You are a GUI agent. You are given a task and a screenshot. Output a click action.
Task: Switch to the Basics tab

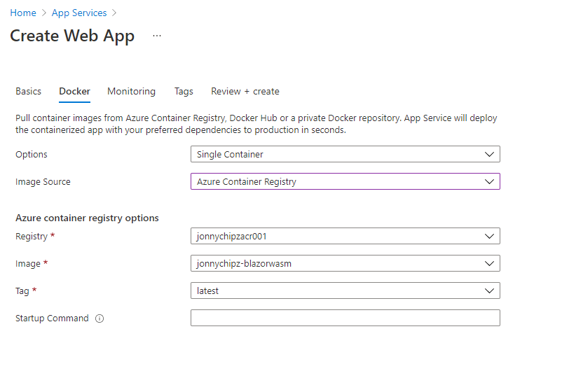[28, 91]
